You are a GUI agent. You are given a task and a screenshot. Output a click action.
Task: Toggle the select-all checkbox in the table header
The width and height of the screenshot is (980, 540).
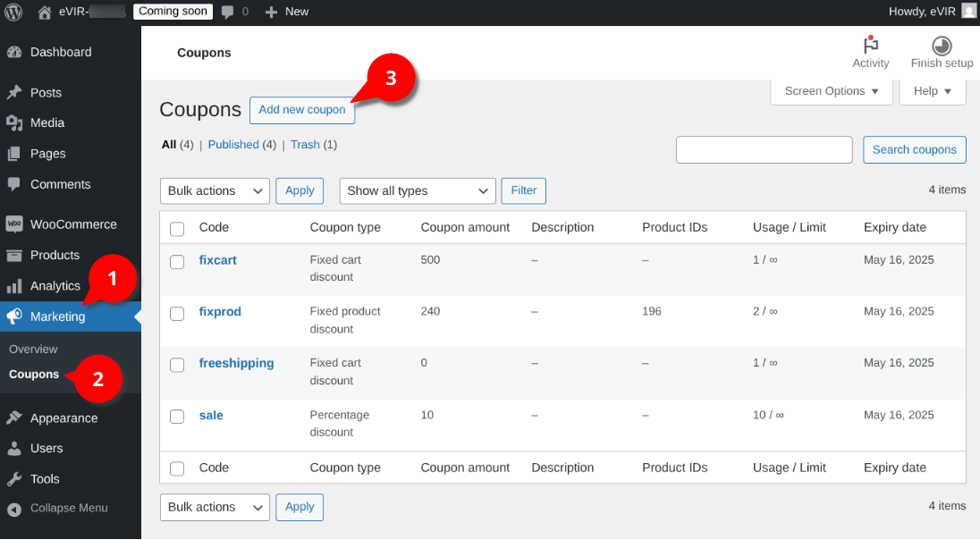pyautogui.click(x=178, y=229)
